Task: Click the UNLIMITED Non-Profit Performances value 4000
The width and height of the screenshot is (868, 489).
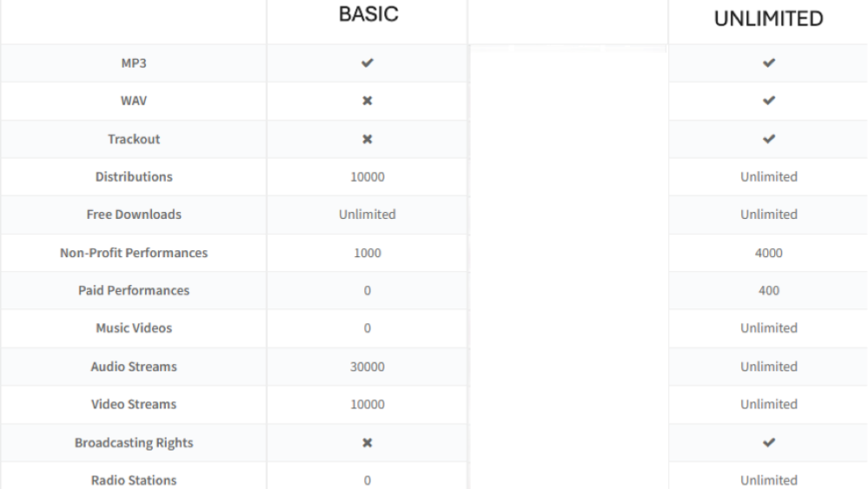Action: tap(768, 253)
